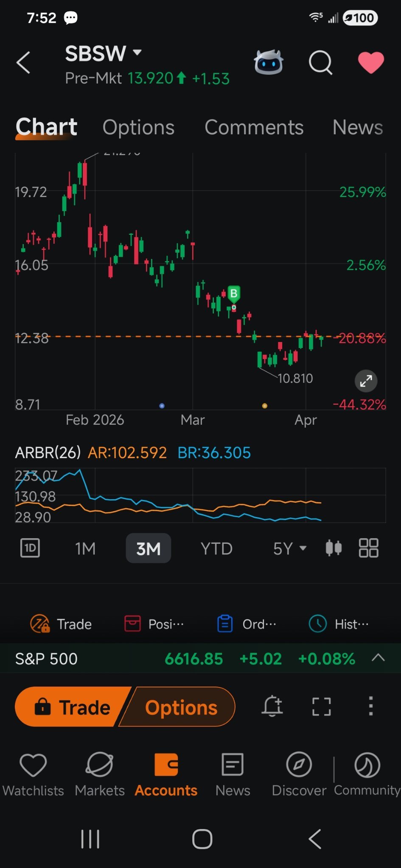Add a price alert with bell icon
Screen dimensions: 401x868
coord(272,706)
